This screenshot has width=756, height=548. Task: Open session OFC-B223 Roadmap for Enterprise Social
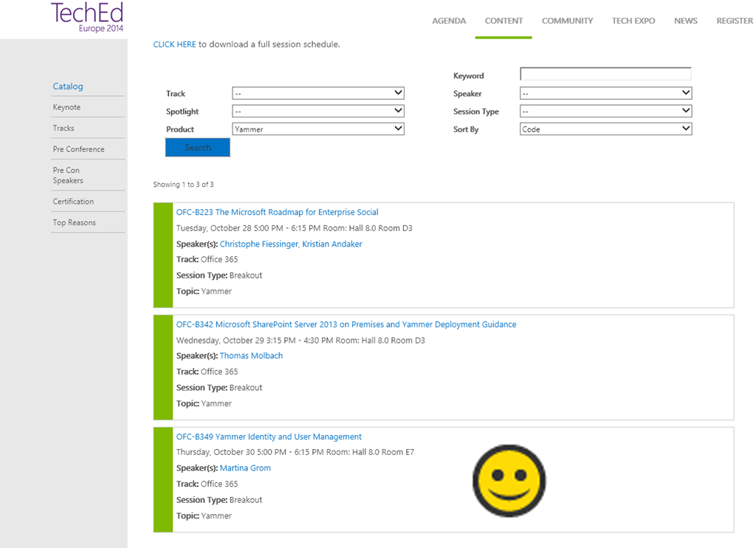pyautogui.click(x=277, y=212)
